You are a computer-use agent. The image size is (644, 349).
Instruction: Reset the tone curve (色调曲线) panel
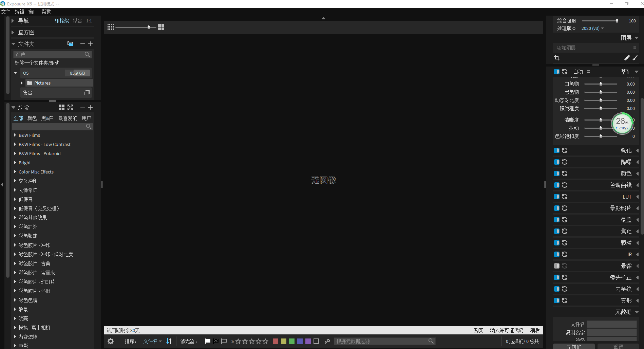[565, 185]
